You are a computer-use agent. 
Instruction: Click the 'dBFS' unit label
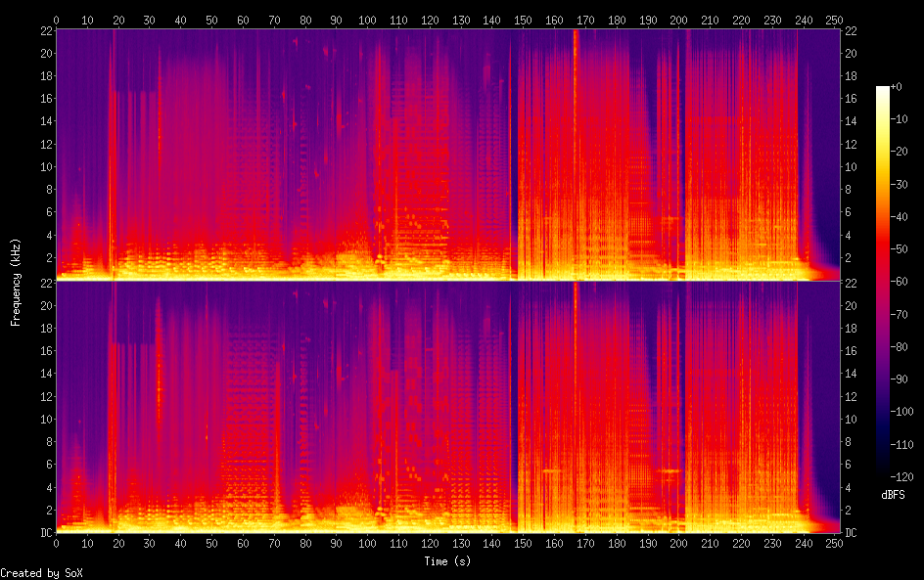(893, 495)
